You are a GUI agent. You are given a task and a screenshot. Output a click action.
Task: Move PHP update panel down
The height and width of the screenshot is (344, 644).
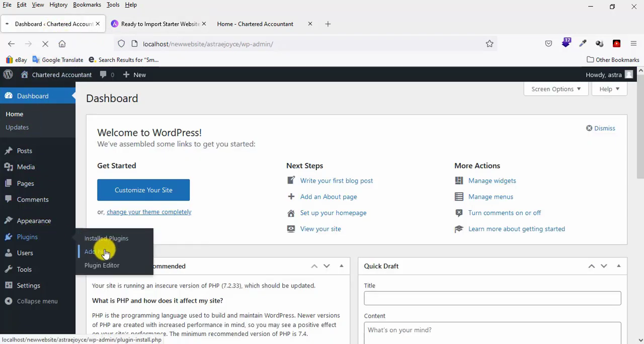(327, 266)
